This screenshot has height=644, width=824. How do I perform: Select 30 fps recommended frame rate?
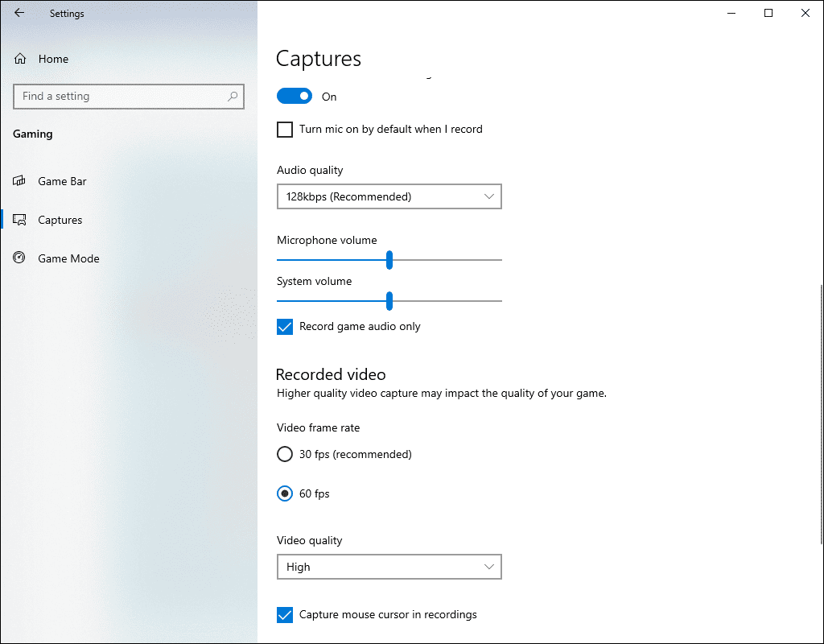284,454
